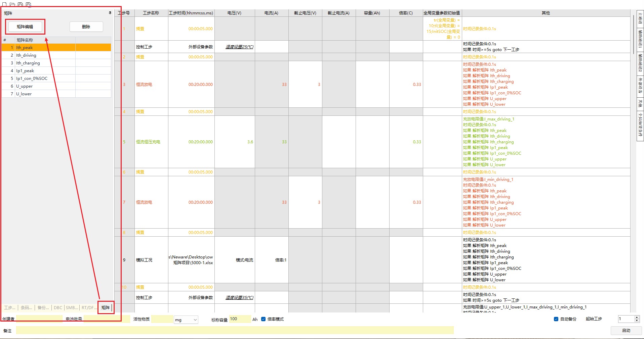Viewport: 644px width, 339px height.
Task: Click the Open folder icon
Action: pos(12,5)
